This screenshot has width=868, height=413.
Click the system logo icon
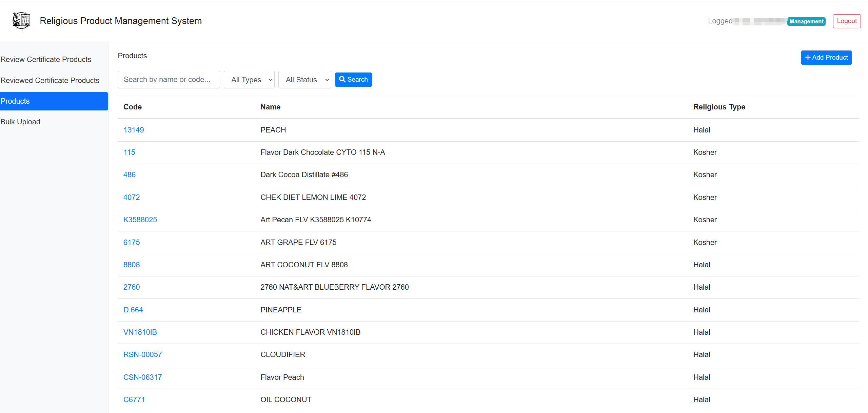pyautogui.click(x=21, y=21)
